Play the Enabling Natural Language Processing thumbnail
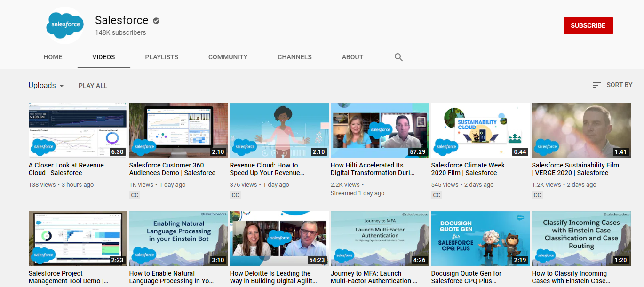Viewport: 644px width, 287px height. (179, 239)
